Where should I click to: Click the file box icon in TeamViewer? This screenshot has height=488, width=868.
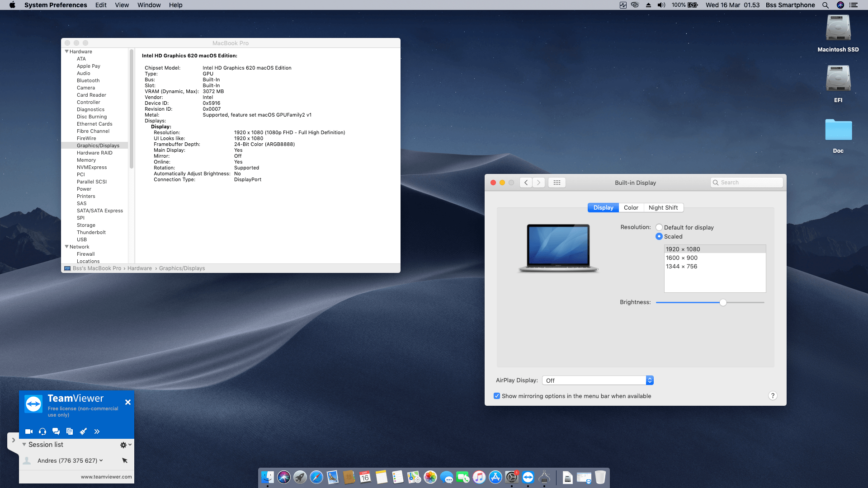coord(70,432)
